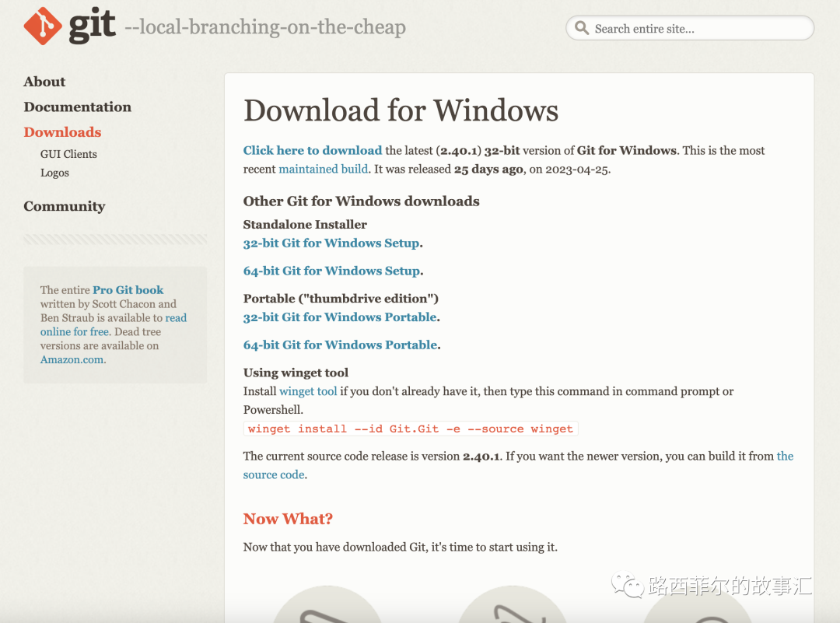Follow the 'read online for free' link
This screenshot has height=623, width=840.
coord(114,324)
